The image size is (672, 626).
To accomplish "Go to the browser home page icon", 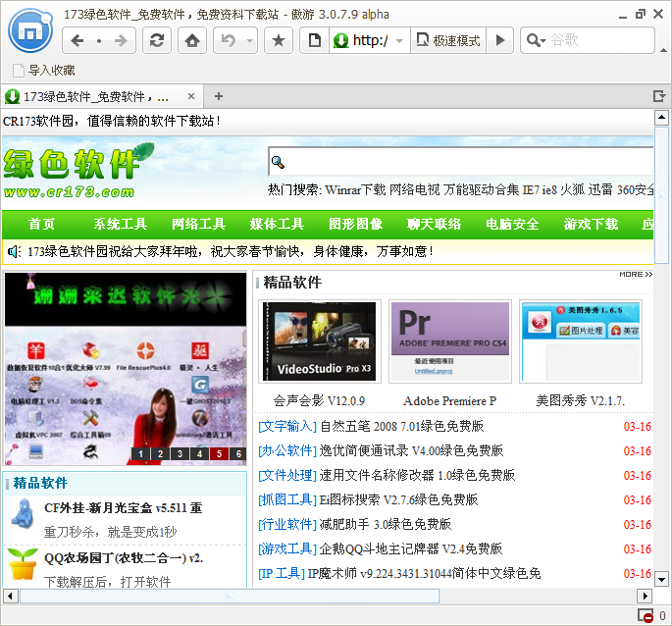I will click(x=193, y=40).
